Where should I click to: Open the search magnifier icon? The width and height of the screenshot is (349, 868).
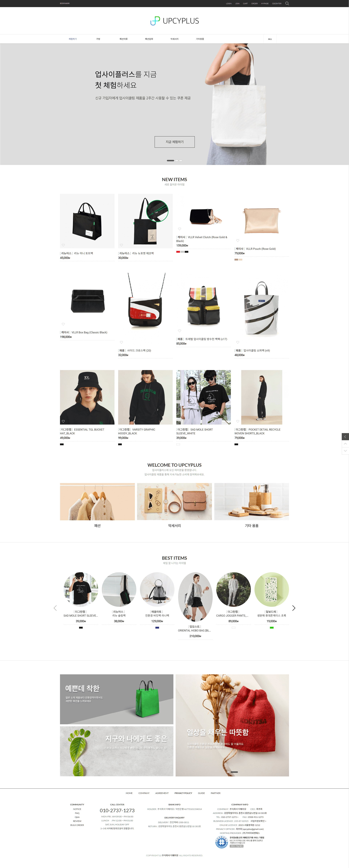287,3
